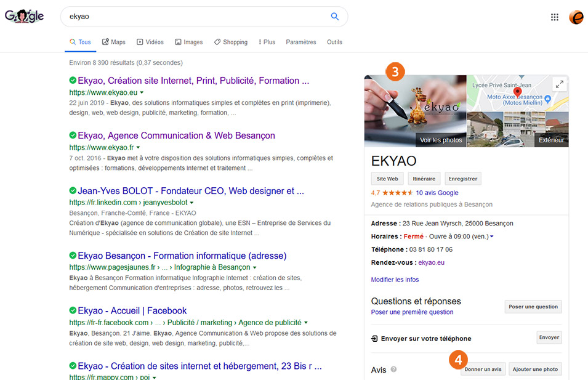Click the map thumbnail of Besançon
588x380 pixels.
pos(518,93)
